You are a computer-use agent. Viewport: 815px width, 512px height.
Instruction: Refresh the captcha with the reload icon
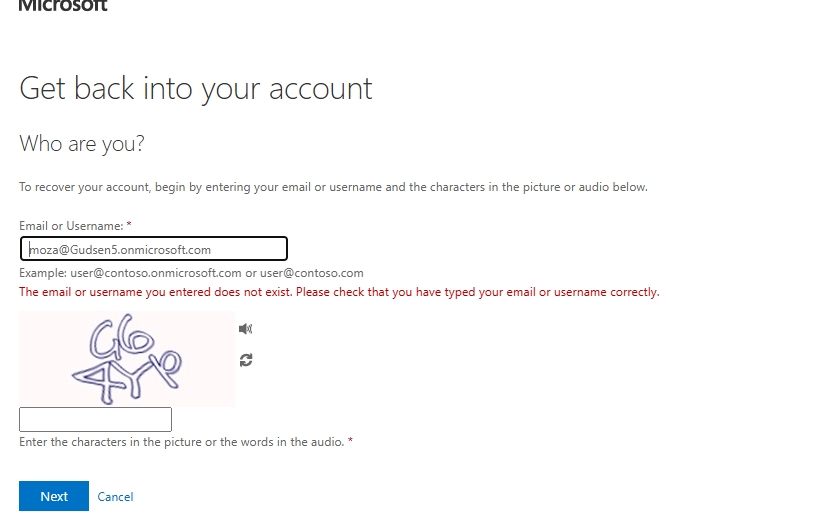(246, 360)
